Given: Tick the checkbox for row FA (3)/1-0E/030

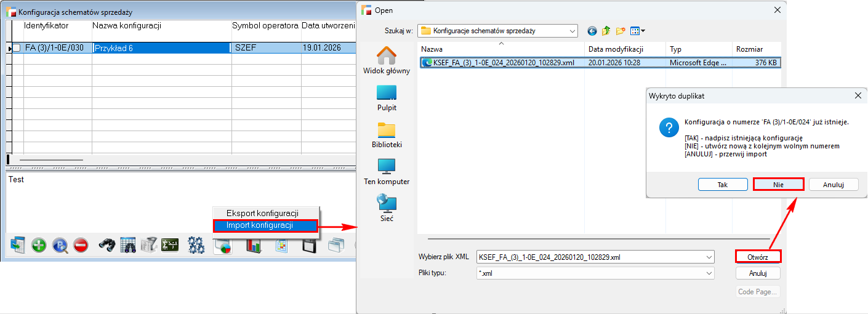Looking at the screenshot, I should pos(17,48).
